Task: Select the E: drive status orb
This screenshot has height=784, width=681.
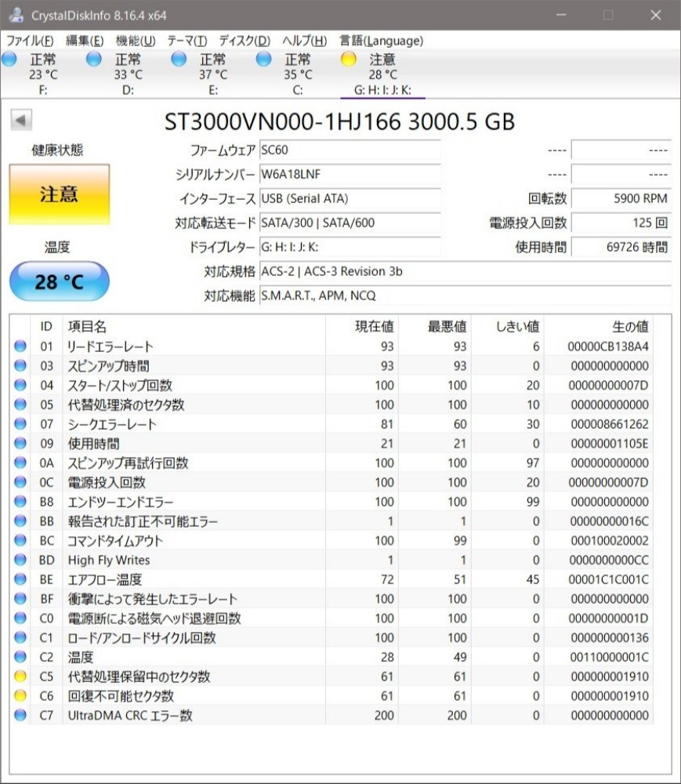Action: (179, 60)
